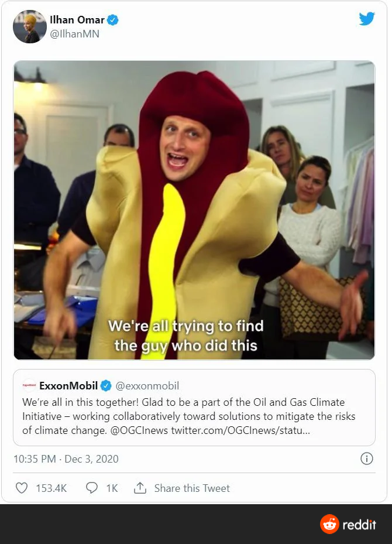The width and height of the screenshot is (392, 544).
Task: Click the Reddit logo icon
Action: (329, 524)
